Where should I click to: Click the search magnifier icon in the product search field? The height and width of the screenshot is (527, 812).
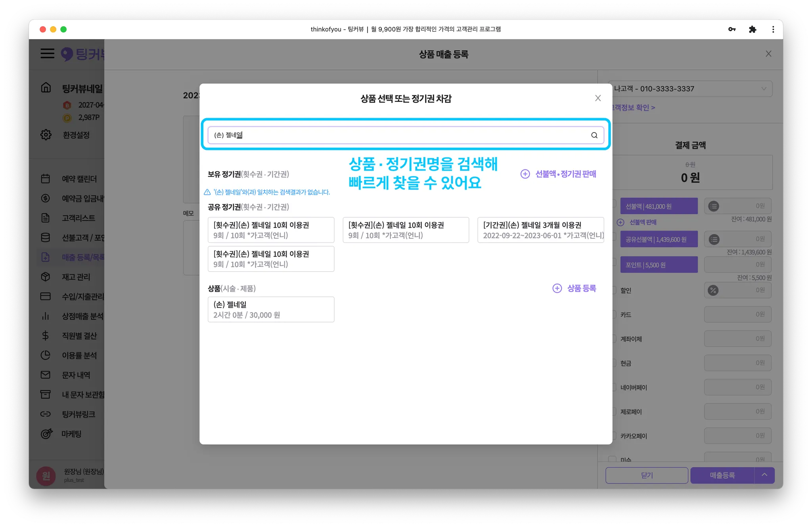pyautogui.click(x=594, y=135)
